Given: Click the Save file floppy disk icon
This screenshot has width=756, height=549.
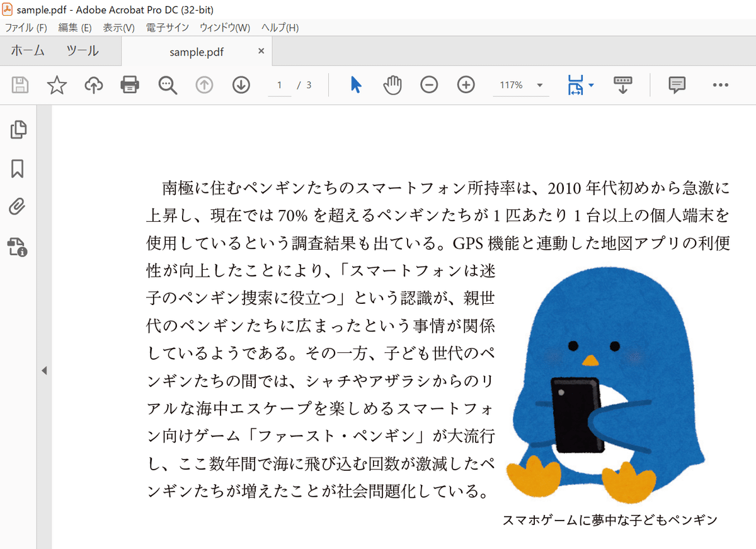Looking at the screenshot, I should tap(21, 84).
